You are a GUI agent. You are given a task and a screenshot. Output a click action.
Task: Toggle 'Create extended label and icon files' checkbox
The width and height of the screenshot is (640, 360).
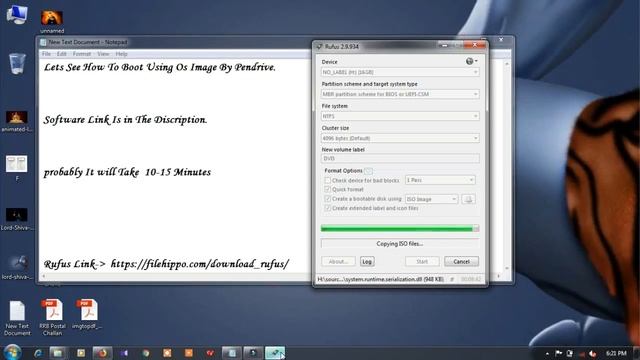point(327,208)
